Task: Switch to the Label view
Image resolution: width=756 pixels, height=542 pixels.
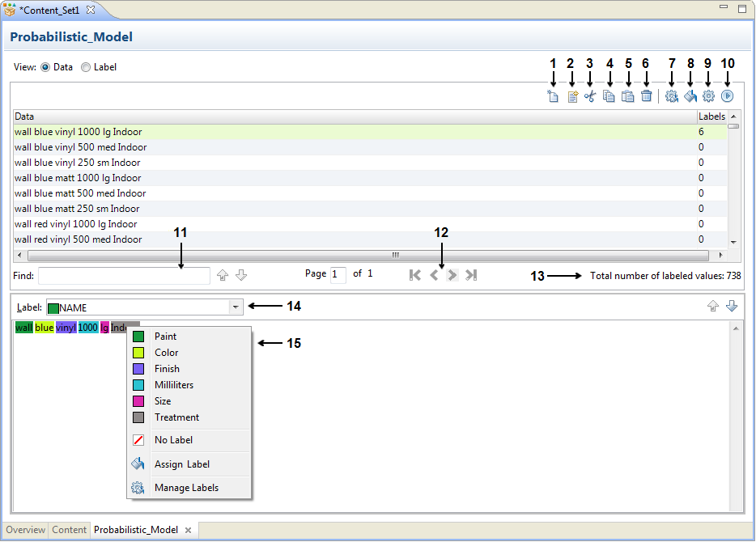Action: point(85,67)
